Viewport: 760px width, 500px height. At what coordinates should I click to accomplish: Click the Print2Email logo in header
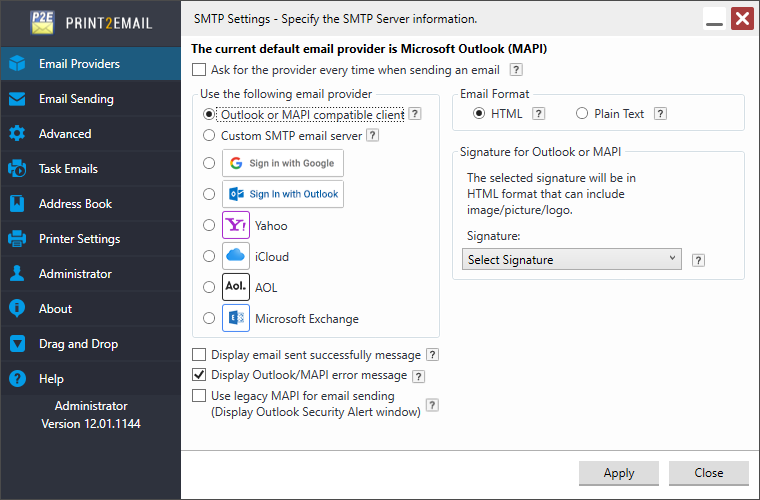pos(42,22)
